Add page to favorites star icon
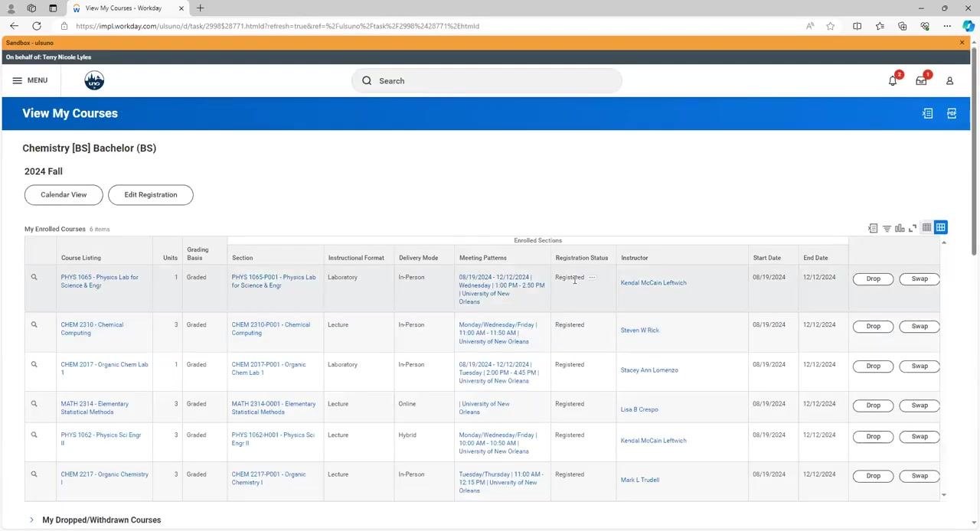 pos(831,26)
